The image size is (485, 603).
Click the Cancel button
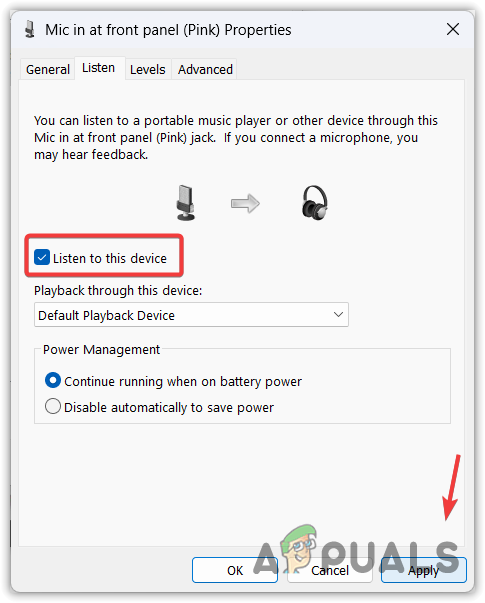[330, 570]
